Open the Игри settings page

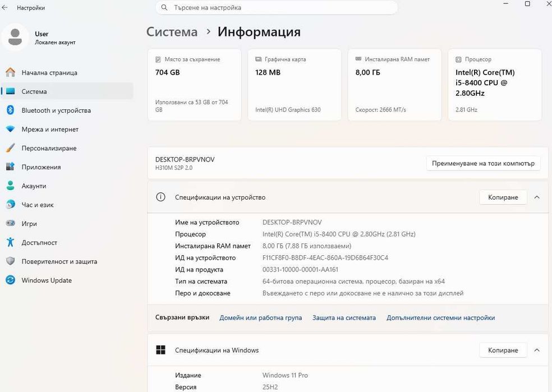67,223
